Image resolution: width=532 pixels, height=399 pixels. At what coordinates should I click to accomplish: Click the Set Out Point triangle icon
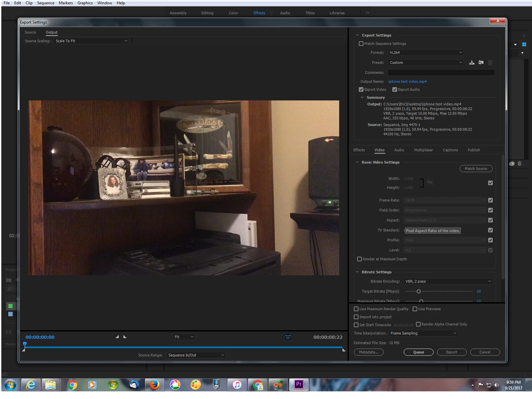[x=125, y=337]
